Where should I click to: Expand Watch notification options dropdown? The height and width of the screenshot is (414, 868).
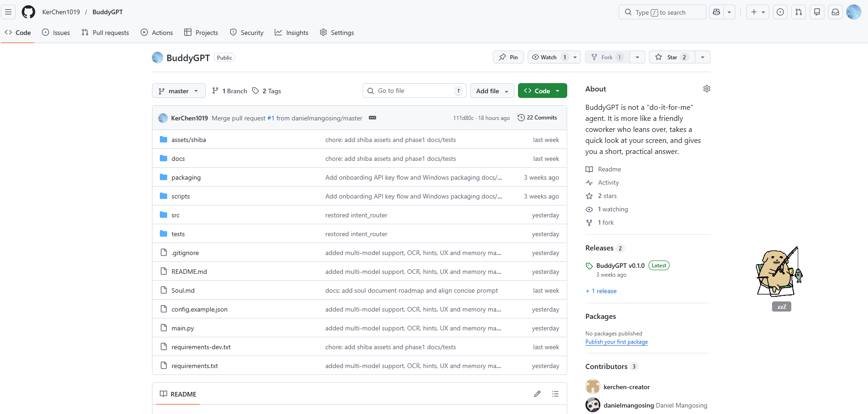575,57
